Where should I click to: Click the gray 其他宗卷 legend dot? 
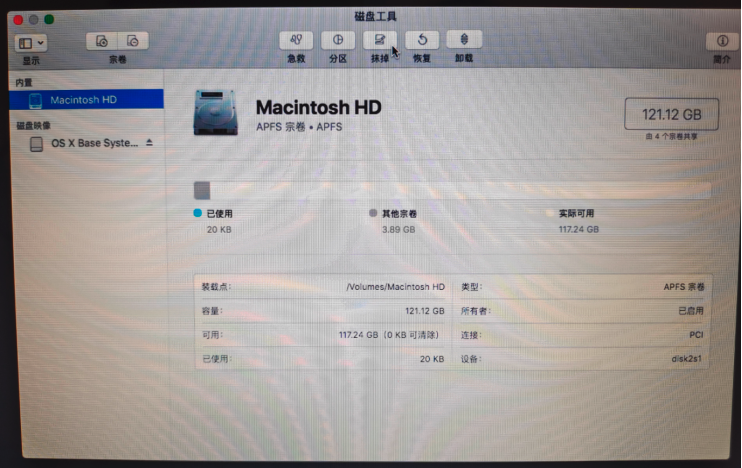tap(373, 213)
